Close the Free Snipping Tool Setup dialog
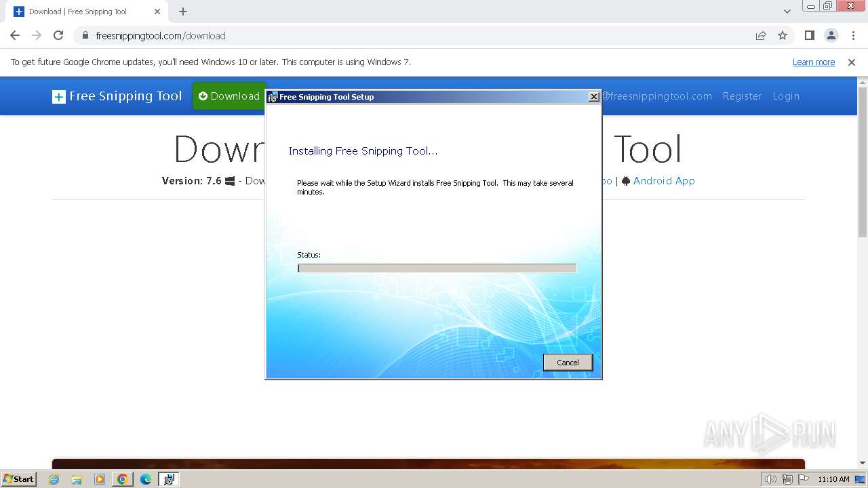868x488 pixels. pos(593,97)
